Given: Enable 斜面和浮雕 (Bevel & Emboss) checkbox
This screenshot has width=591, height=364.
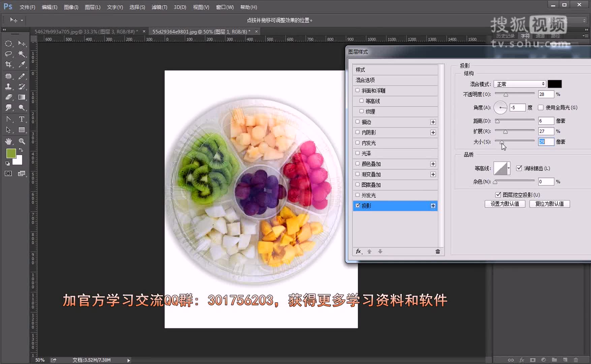Looking at the screenshot, I should (x=357, y=90).
